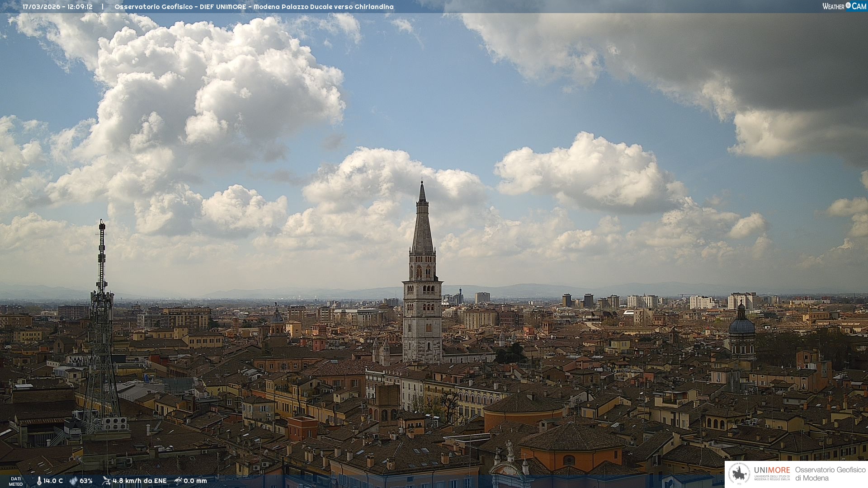
Task: Click the 14.0 C temperature reading
Action: click(53, 481)
